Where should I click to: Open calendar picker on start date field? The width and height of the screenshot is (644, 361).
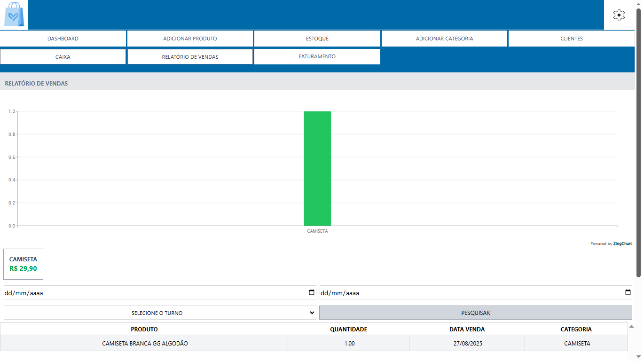tap(312, 292)
